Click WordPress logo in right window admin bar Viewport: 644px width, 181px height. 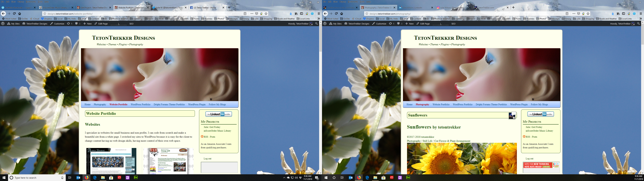point(325,24)
